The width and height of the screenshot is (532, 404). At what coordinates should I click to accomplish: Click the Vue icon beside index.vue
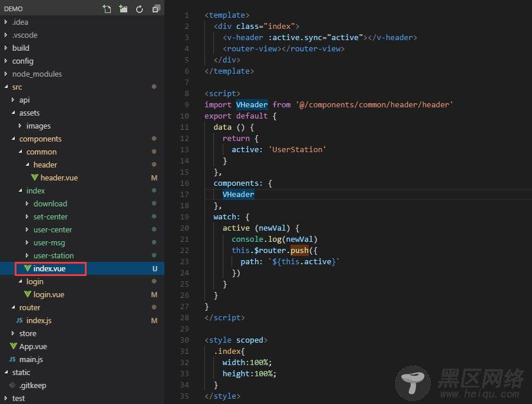pos(28,268)
